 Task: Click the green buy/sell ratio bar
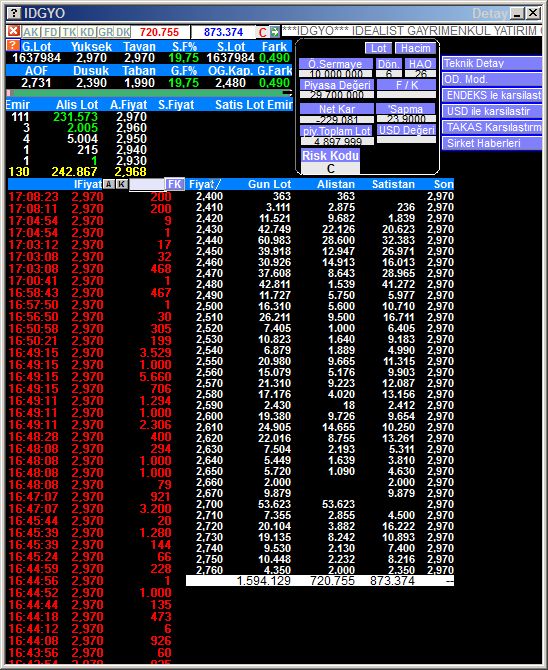point(149,93)
